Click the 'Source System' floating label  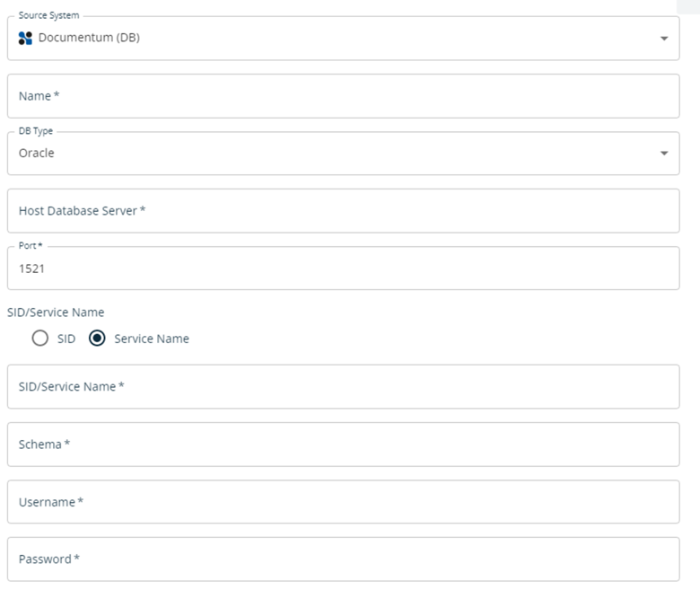(x=48, y=16)
